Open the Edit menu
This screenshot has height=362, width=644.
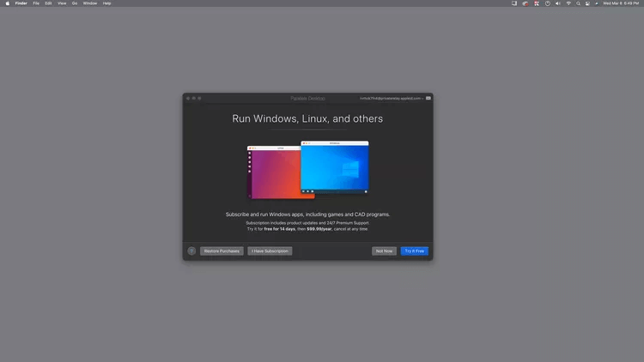48,3
